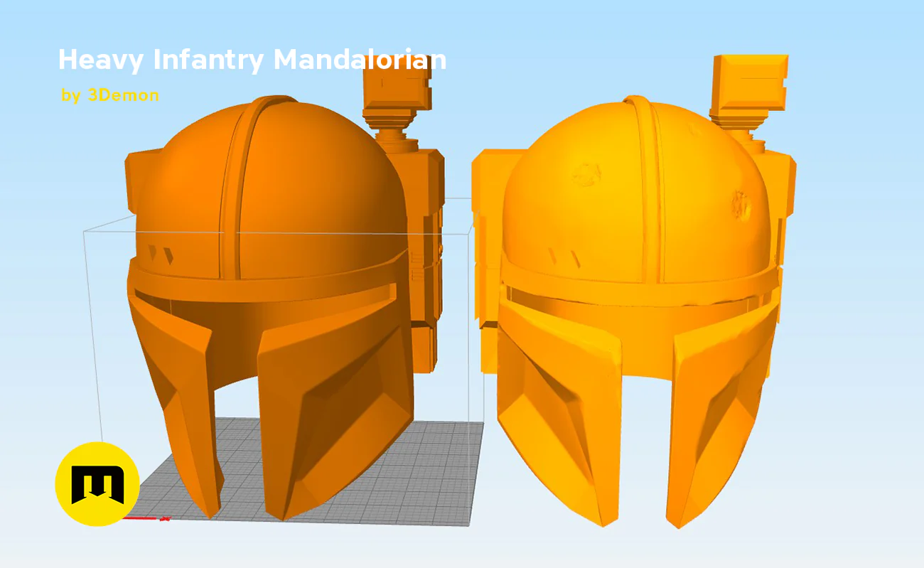Click the small dent near right helmet's edge
Viewport: 924px width, 568px height.
pyautogui.click(x=742, y=205)
